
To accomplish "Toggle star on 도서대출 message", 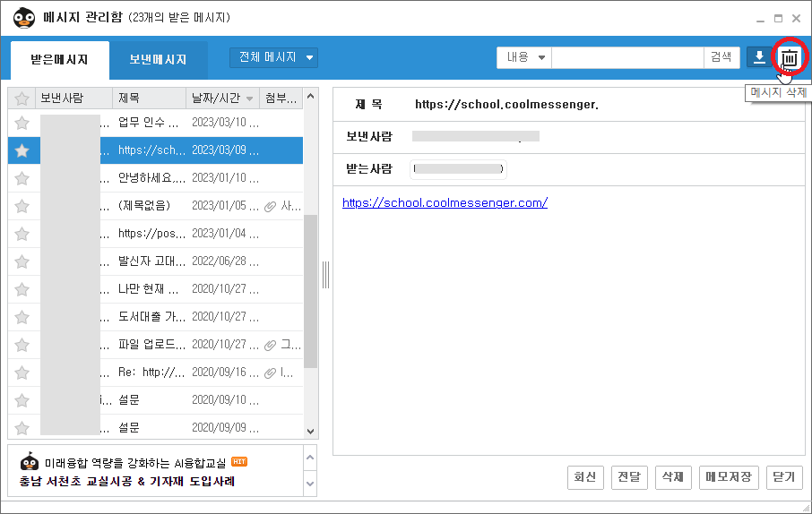I will 22,317.
